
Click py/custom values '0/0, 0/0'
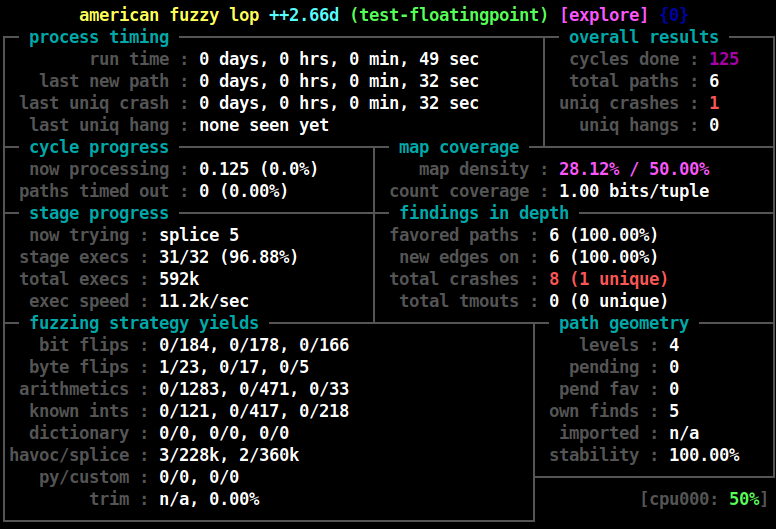click(199, 477)
